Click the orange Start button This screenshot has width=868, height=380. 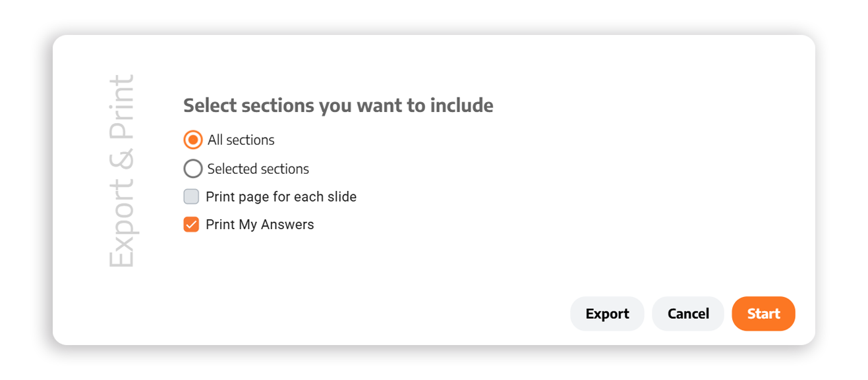tap(763, 313)
